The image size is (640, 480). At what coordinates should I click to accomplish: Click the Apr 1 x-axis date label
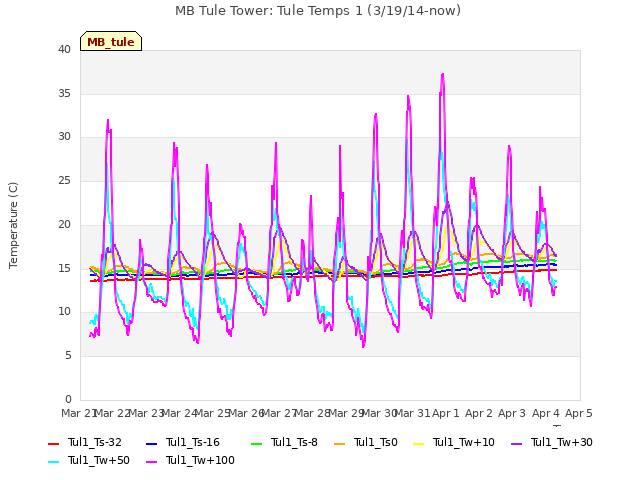(x=446, y=413)
